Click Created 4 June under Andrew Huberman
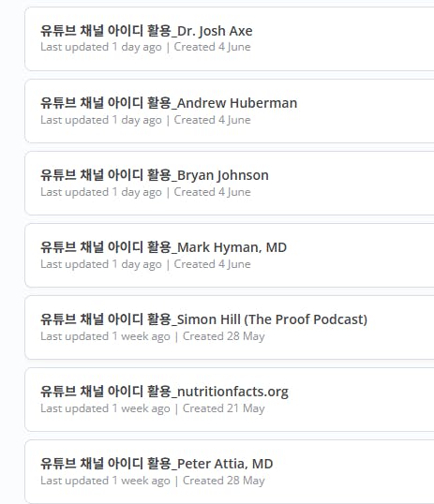 coord(213,120)
